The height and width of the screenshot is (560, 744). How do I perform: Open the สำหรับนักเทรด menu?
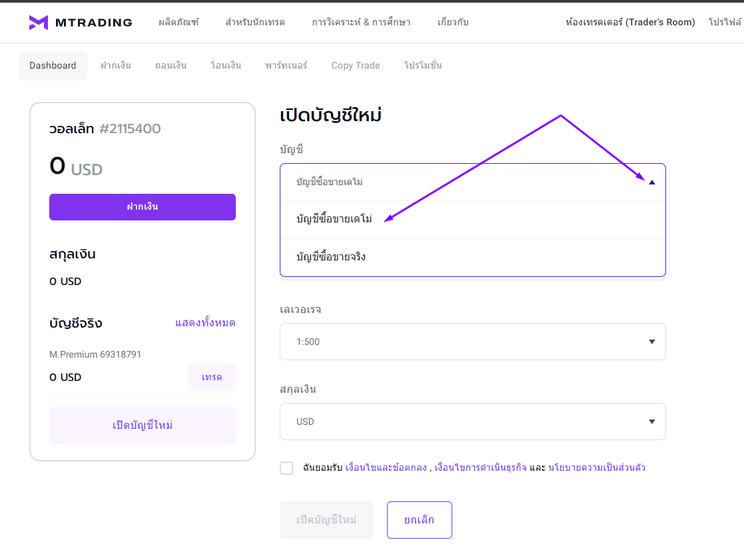(x=255, y=22)
